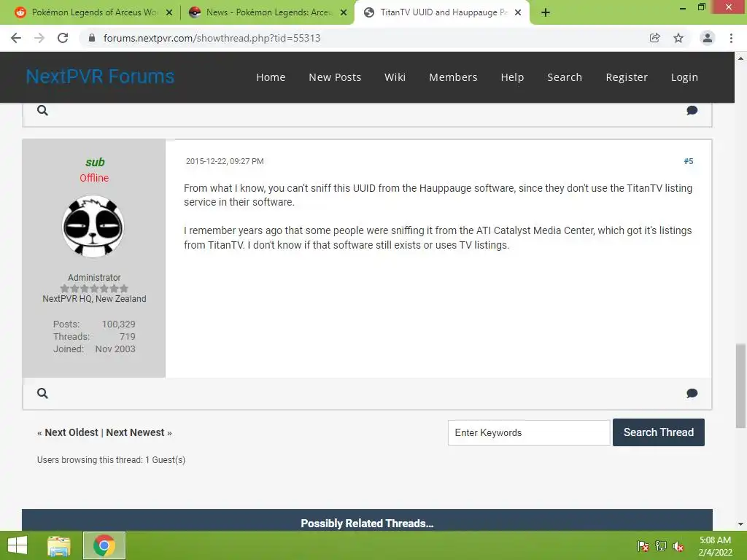The image size is (747, 560).
Task: Open a new browser tab
Action: point(546,12)
